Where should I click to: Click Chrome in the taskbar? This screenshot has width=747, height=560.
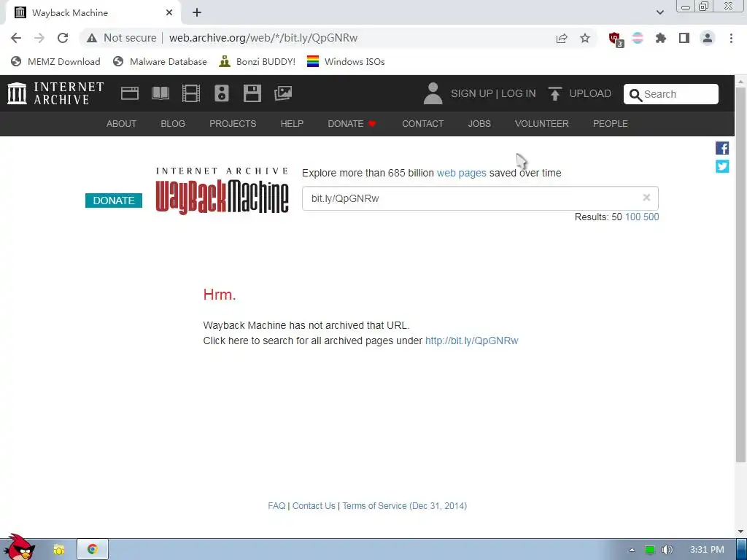(93, 550)
